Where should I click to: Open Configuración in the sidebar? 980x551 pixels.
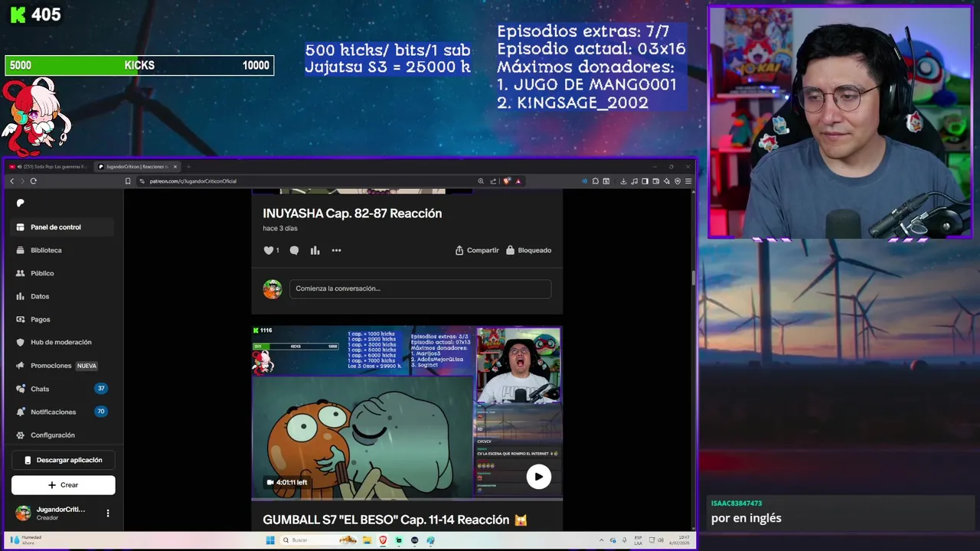click(x=63, y=435)
